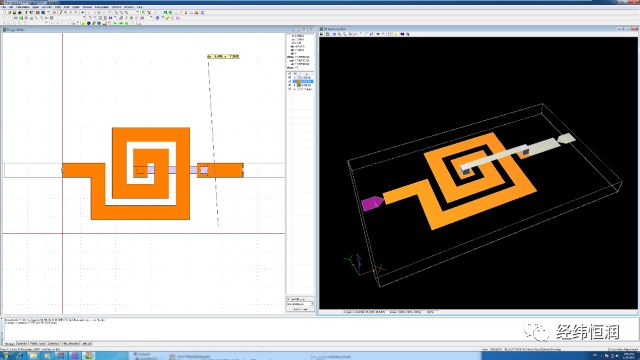The height and width of the screenshot is (360, 640).
Task: Toggle the checkbox of the first layer row
Action: tap(289, 78)
